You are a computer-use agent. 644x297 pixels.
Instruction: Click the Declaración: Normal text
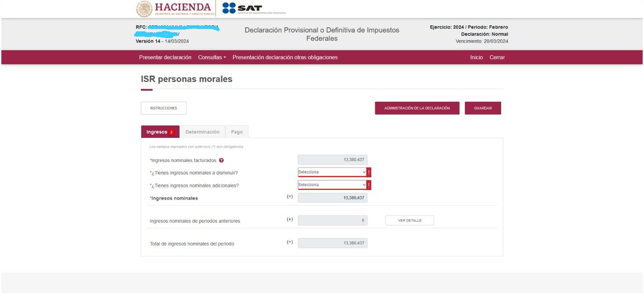pyautogui.click(x=485, y=34)
